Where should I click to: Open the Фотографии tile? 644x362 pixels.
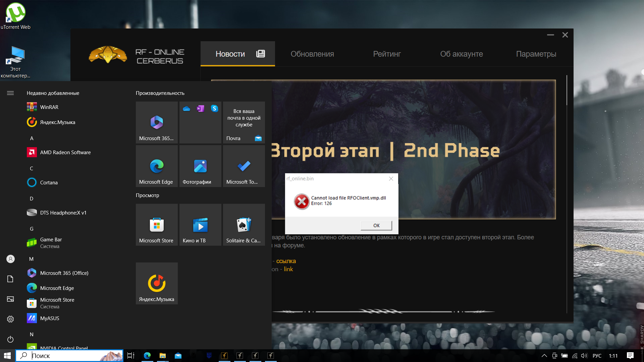(200, 166)
